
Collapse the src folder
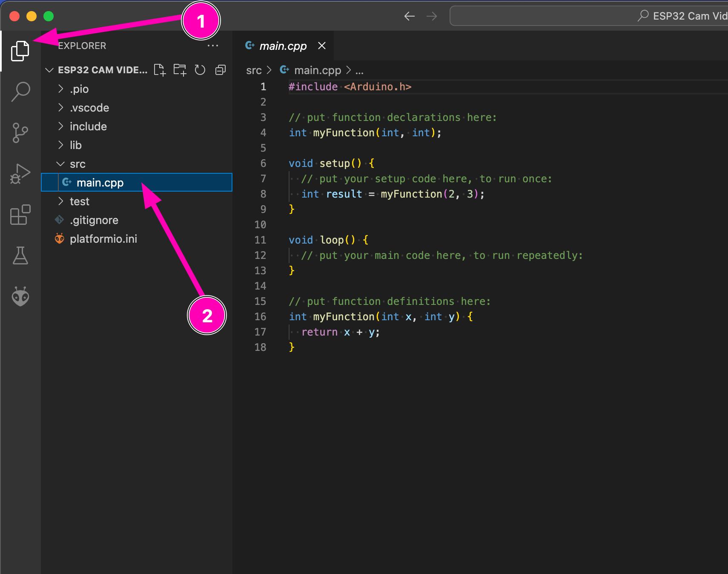click(137, 164)
